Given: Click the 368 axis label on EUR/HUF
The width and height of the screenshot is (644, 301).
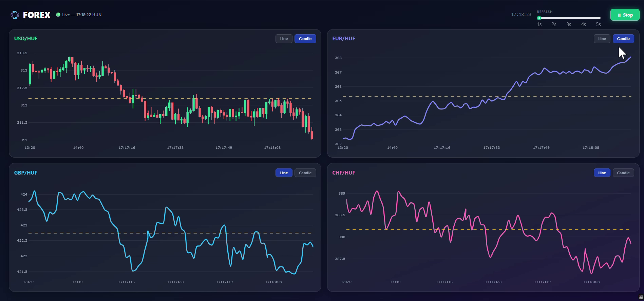Looking at the screenshot, I should pyautogui.click(x=338, y=58).
